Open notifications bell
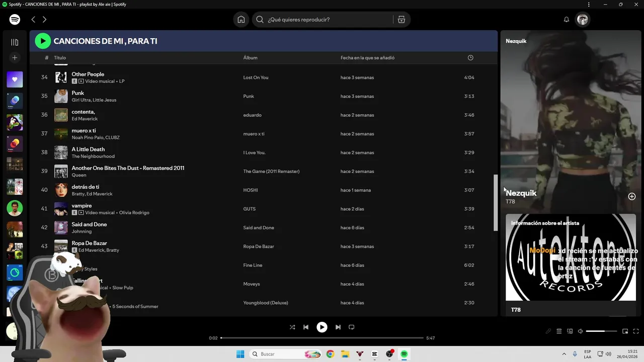This screenshot has height=362, width=644. (566, 20)
